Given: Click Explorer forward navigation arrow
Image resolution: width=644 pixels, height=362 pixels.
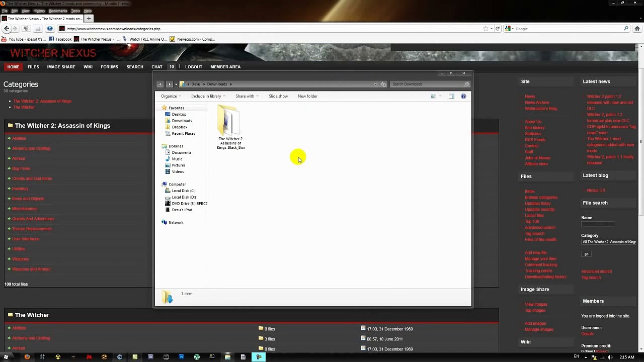Looking at the screenshot, I should coord(169,84).
